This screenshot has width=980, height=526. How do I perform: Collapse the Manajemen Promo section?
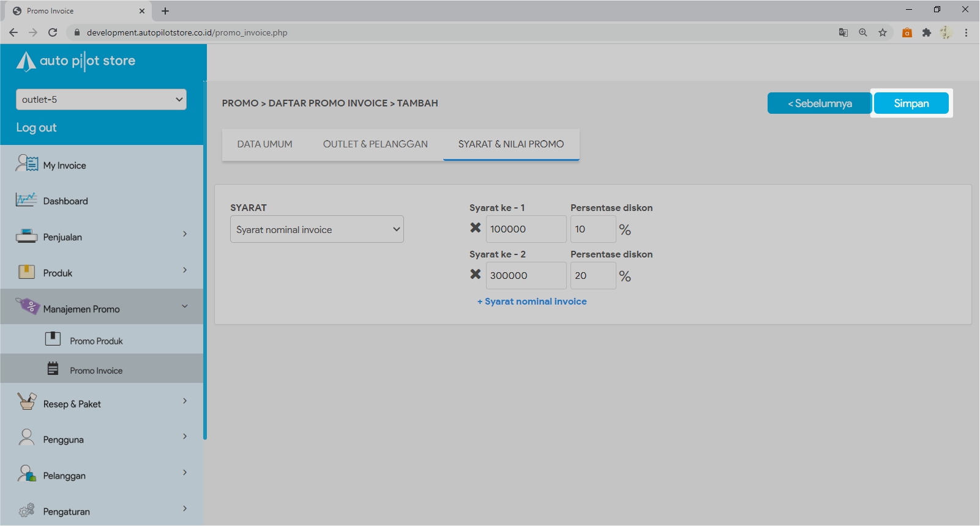[x=185, y=306]
